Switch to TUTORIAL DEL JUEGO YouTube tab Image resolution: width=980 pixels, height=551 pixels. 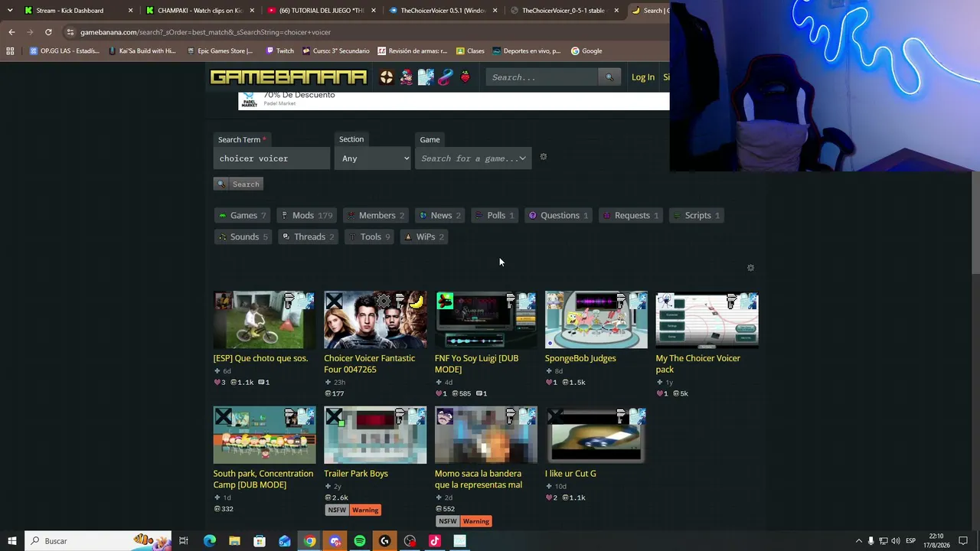[x=322, y=11]
